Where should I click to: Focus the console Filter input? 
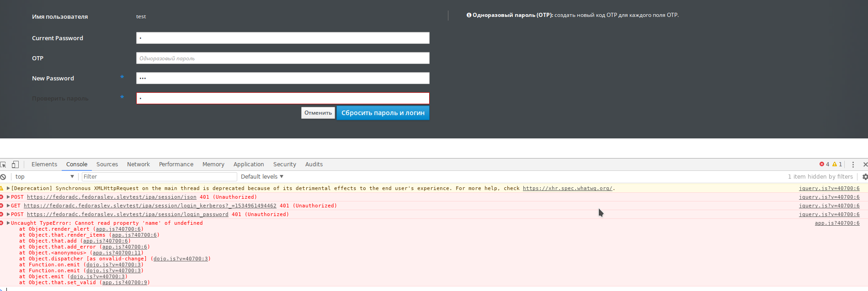click(159, 177)
